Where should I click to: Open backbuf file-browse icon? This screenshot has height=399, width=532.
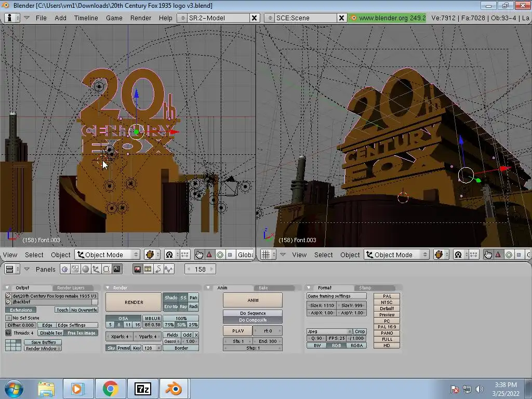coord(8,302)
